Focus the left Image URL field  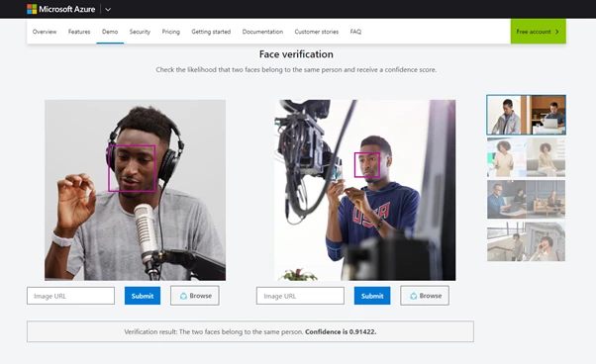pos(70,296)
